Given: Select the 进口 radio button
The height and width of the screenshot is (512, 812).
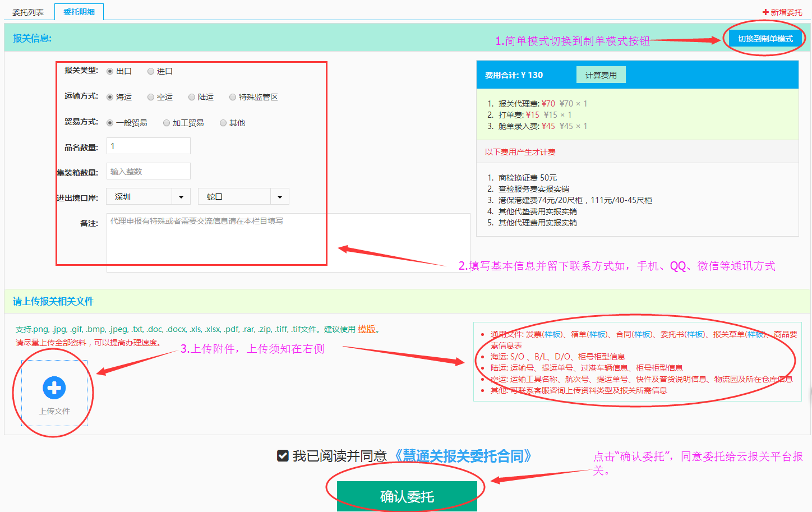Looking at the screenshot, I should coord(151,71).
